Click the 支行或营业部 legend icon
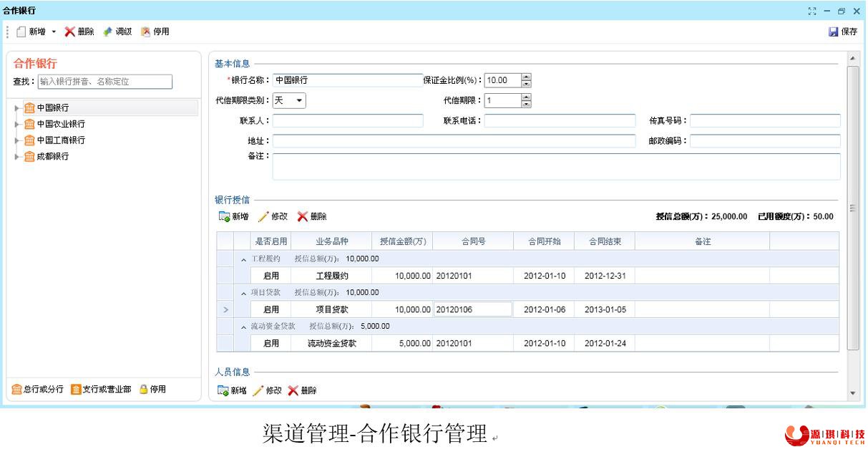Screen dimensions: 868x452 [76, 389]
